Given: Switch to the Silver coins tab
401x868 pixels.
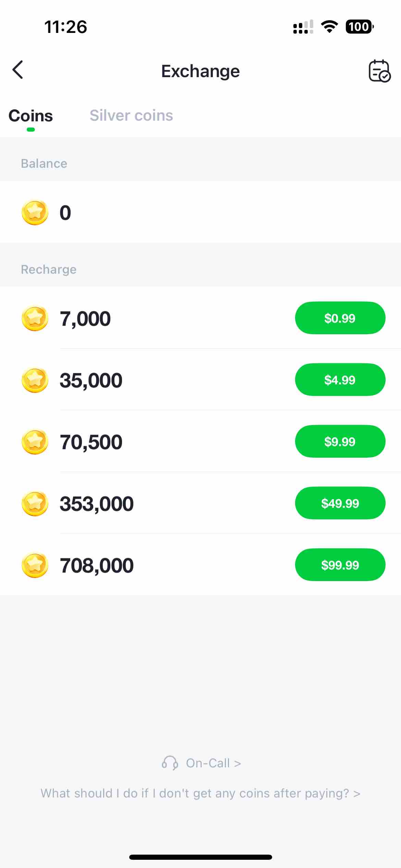Looking at the screenshot, I should click(131, 116).
